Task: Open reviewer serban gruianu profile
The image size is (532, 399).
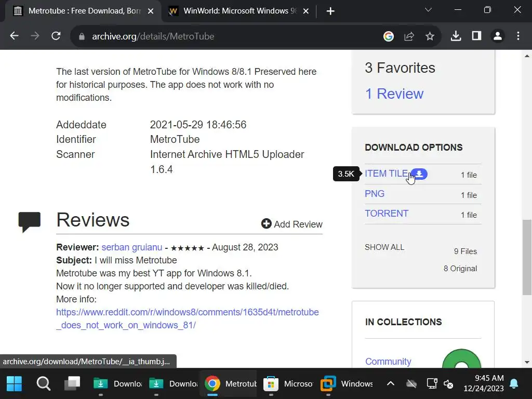Action: (131, 247)
